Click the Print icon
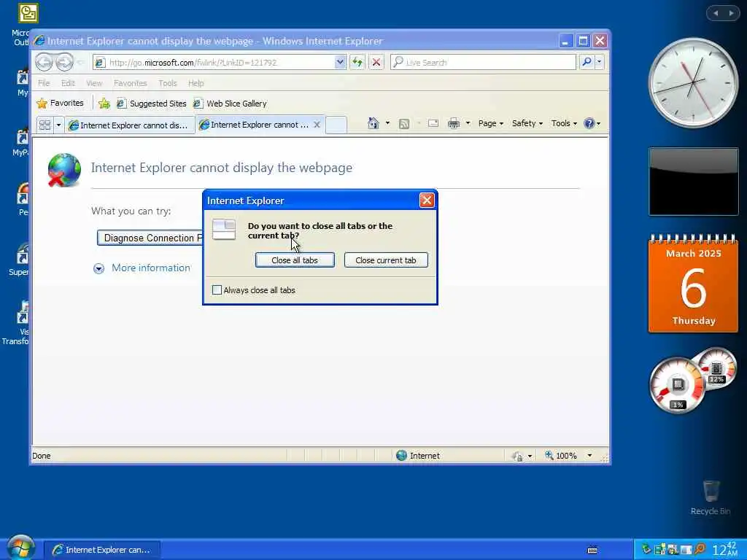Image resolution: width=747 pixels, height=560 pixels. [454, 123]
